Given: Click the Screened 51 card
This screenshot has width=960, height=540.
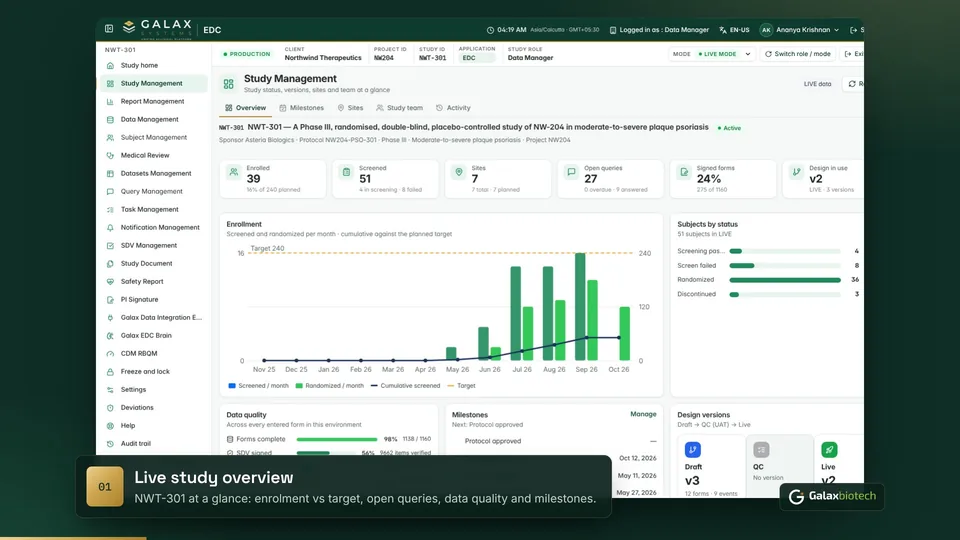Looking at the screenshot, I should pos(385,179).
